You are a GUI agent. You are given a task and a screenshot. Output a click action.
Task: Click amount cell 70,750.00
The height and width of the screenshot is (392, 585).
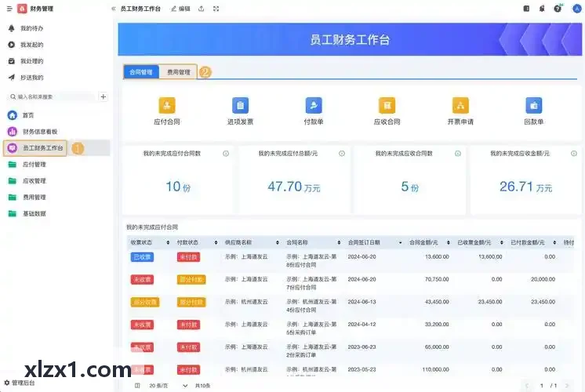tap(437, 279)
